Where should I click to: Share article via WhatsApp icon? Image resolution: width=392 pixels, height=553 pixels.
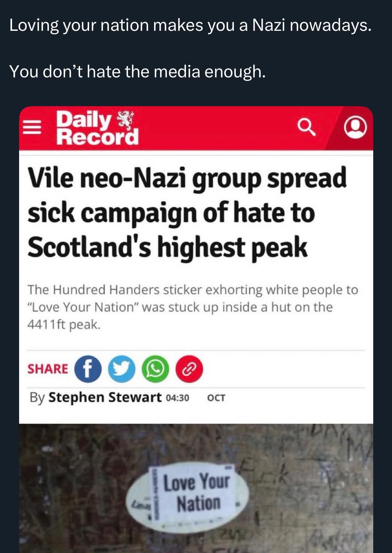(155, 369)
